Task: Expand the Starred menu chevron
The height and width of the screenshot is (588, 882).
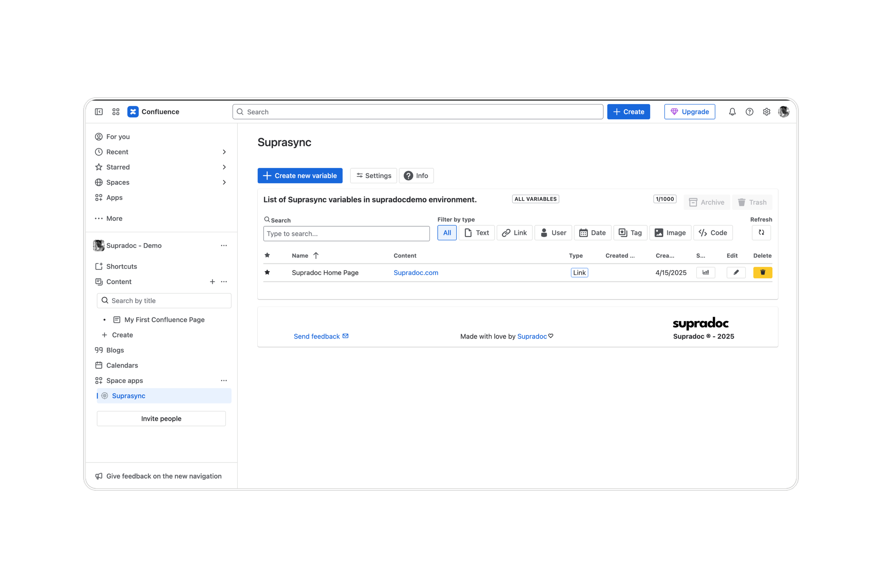Action: [x=224, y=167]
